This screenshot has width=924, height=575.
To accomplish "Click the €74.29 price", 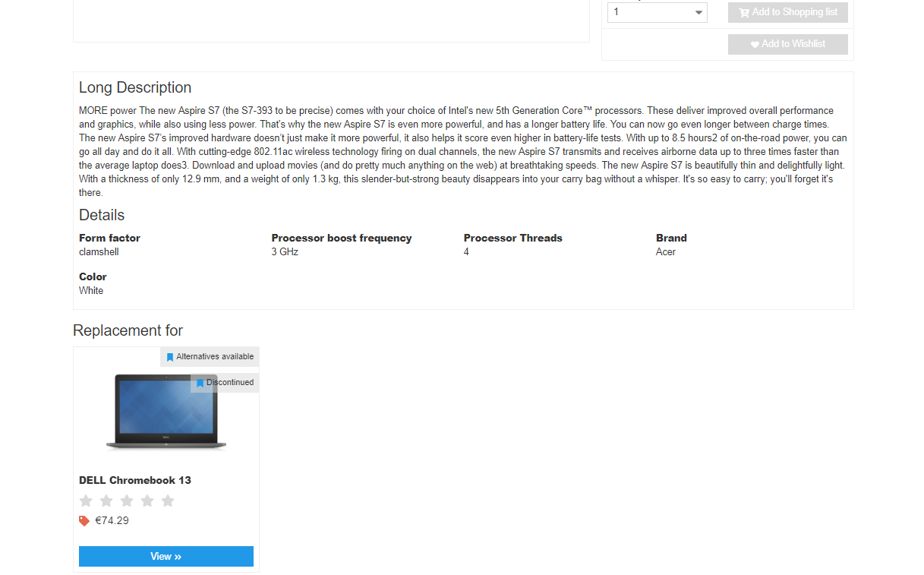I will click(x=112, y=521).
